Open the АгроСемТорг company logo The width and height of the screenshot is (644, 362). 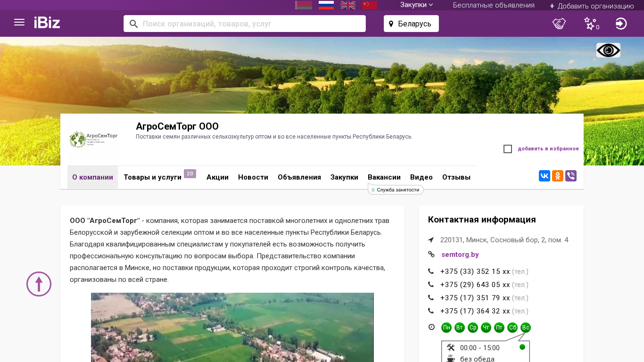(x=93, y=140)
